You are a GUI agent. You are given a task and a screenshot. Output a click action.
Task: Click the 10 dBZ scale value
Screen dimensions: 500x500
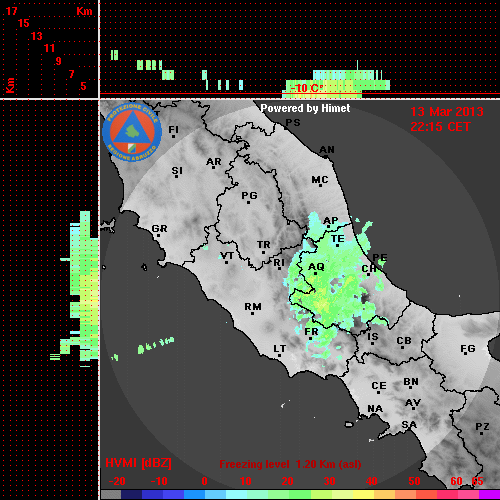point(246,481)
